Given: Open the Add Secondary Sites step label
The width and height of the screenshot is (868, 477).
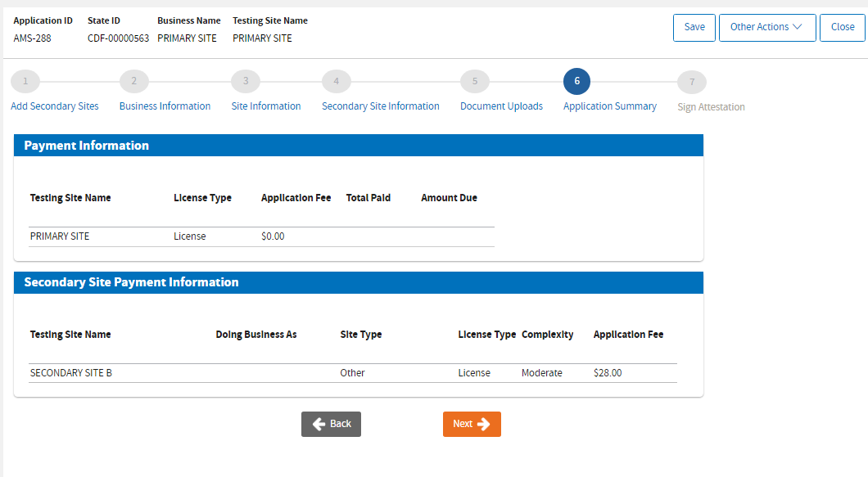Looking at the screenshot, I should point(55,106).
